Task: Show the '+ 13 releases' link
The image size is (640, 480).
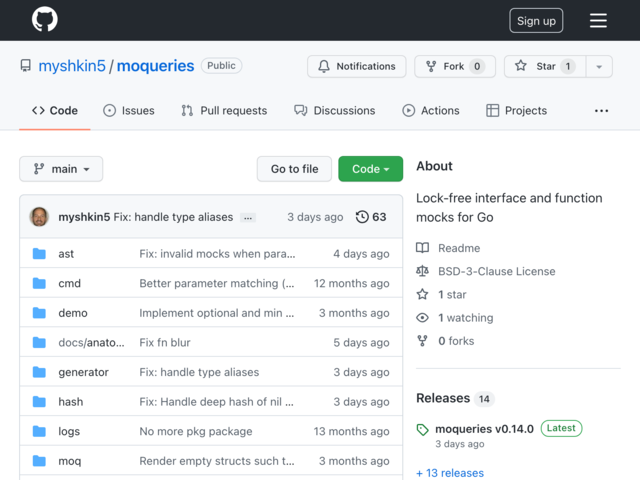Action: (x=450, y=473)
